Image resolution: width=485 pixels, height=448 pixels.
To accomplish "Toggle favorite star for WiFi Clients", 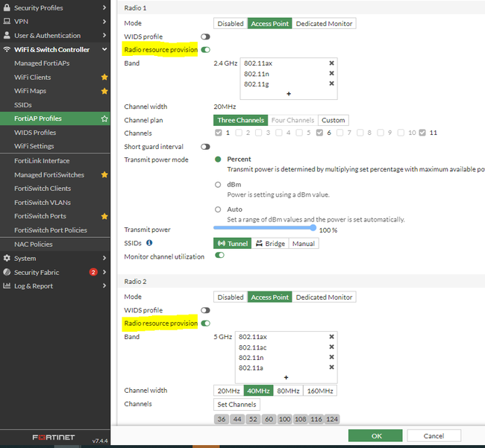I will [x=104, y=78].
